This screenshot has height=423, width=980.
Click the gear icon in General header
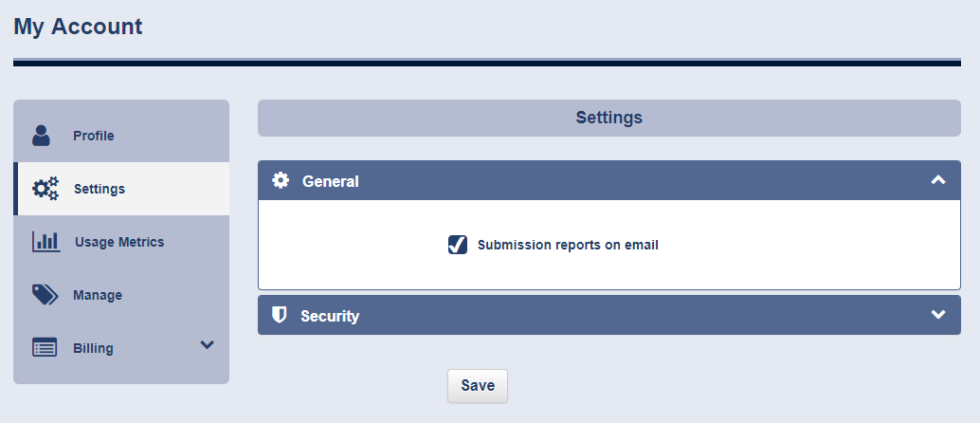(281, 180)
